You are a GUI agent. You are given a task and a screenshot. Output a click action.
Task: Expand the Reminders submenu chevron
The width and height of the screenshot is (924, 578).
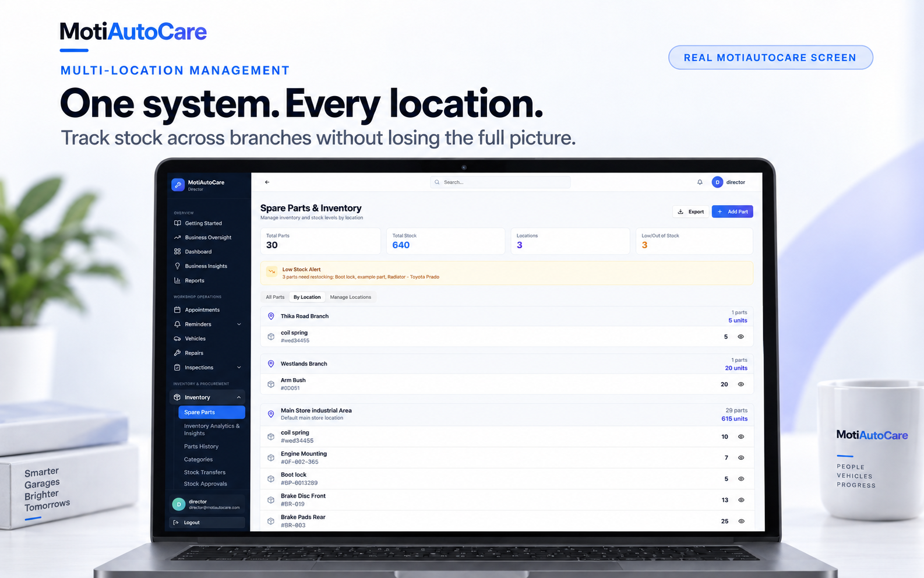coord(239,324)
